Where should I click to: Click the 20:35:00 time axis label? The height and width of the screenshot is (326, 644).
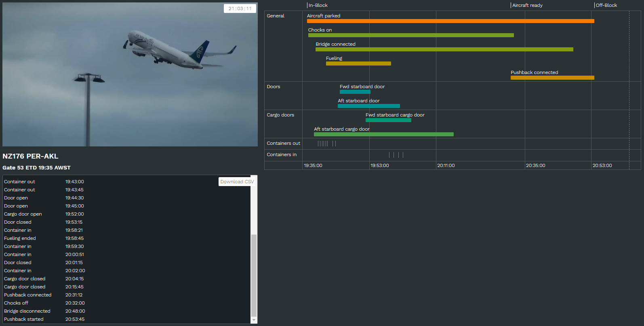point(536,165)
